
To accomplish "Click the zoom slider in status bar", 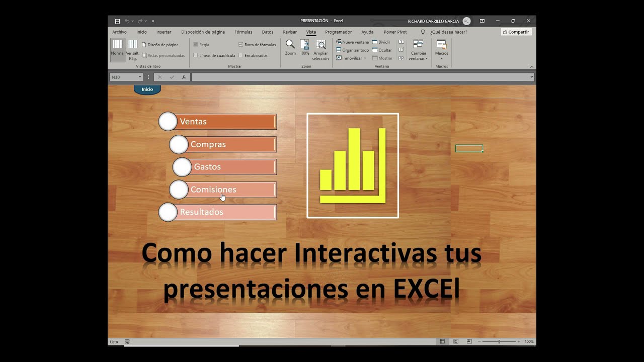I will tap(499, 341).
